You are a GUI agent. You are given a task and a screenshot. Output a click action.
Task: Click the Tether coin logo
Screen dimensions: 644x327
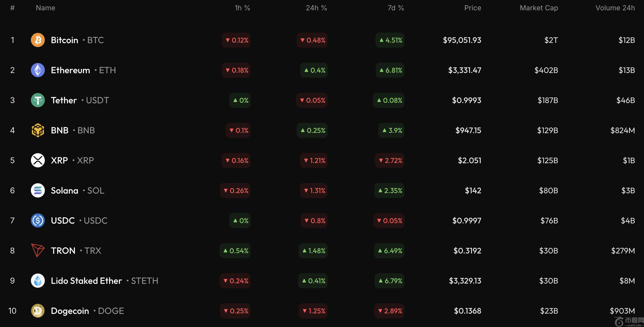coord(38,100)
